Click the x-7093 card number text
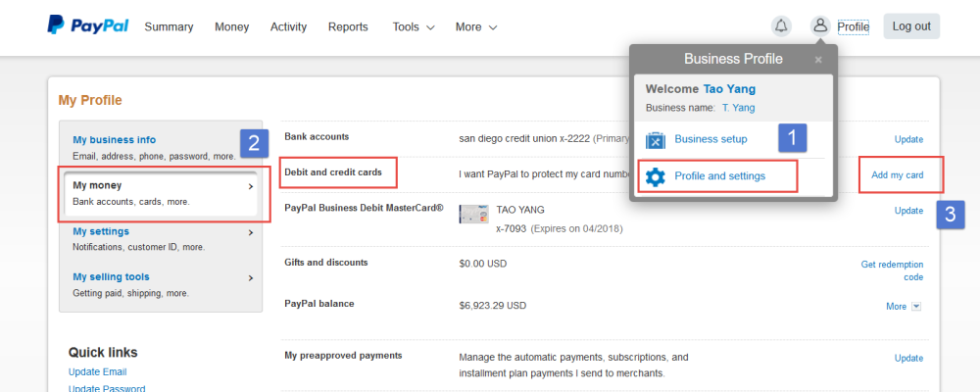 click(x=512, y=228)
